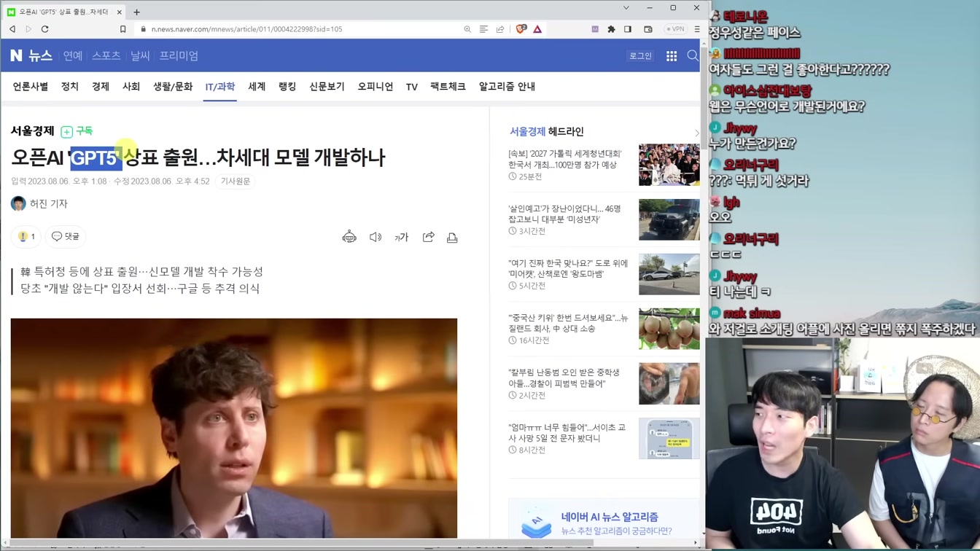The height and width of the screenshot is (551, 980).
Task: Bookmark this page using the bookmark icon
Action: pyautogui.click(x=122, y=29)
